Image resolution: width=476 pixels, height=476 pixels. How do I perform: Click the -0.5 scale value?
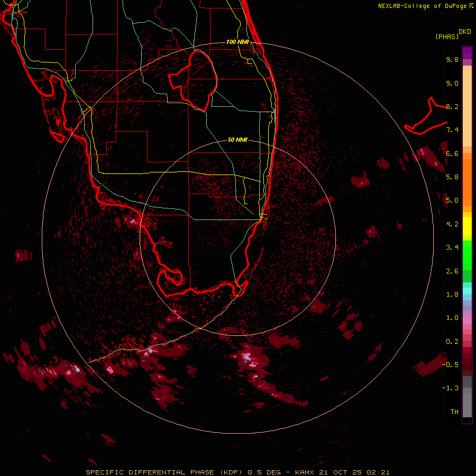point(450,364)
